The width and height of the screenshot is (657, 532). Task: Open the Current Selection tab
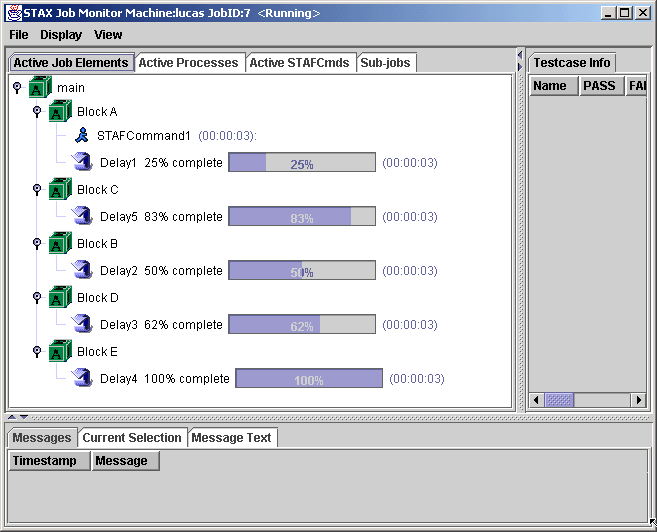click(132, 437)
